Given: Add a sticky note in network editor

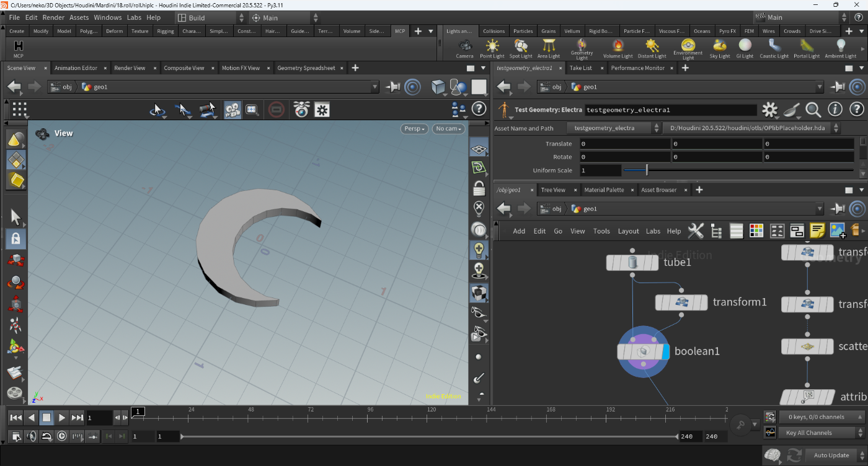Looking at the screenshot, I should click(817, 231).
